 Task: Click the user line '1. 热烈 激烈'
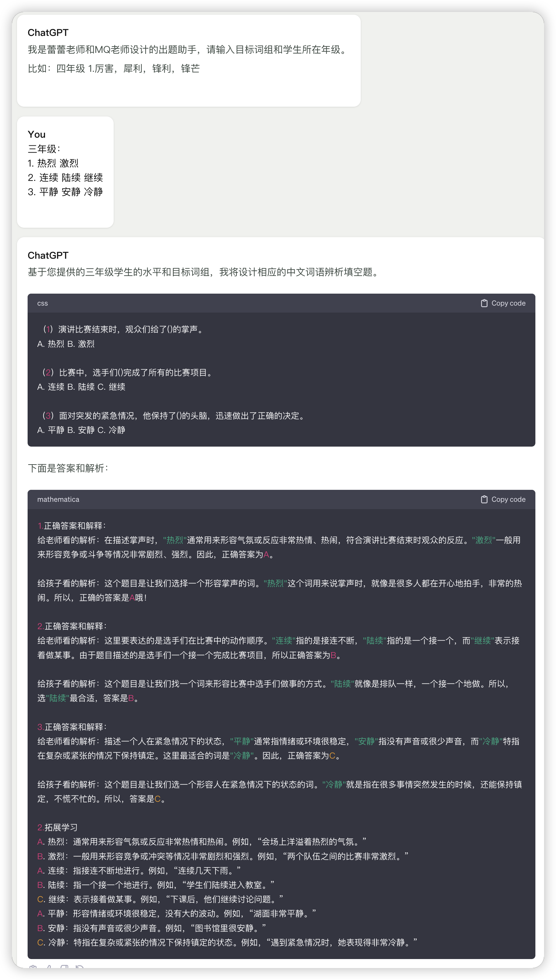pos(53,163)
